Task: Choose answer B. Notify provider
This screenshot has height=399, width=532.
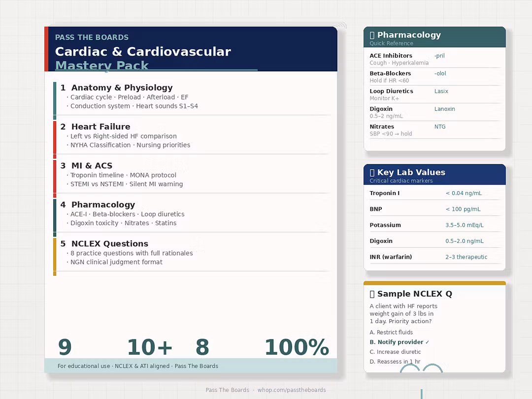Action: pos(396,342)
